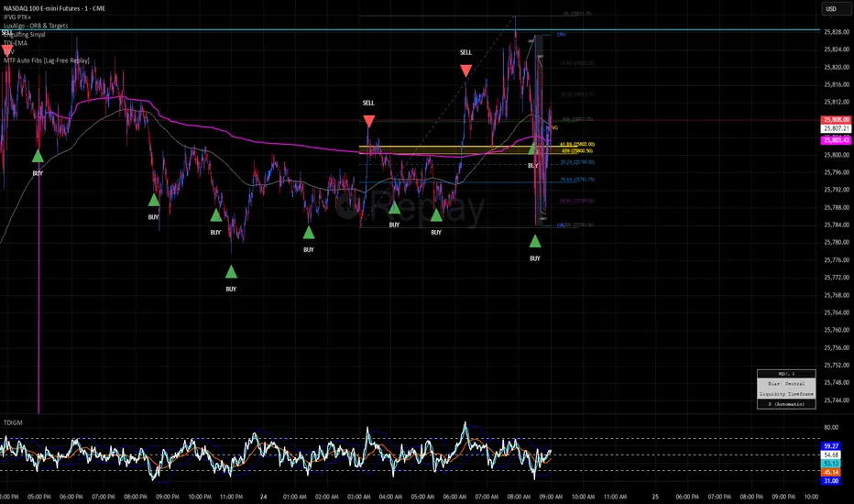The width and height of the screenshot is (854, 504).
Task: Select the TDI-EMA indicator legend
Action: pyautogui.click(x=16, y=43)
